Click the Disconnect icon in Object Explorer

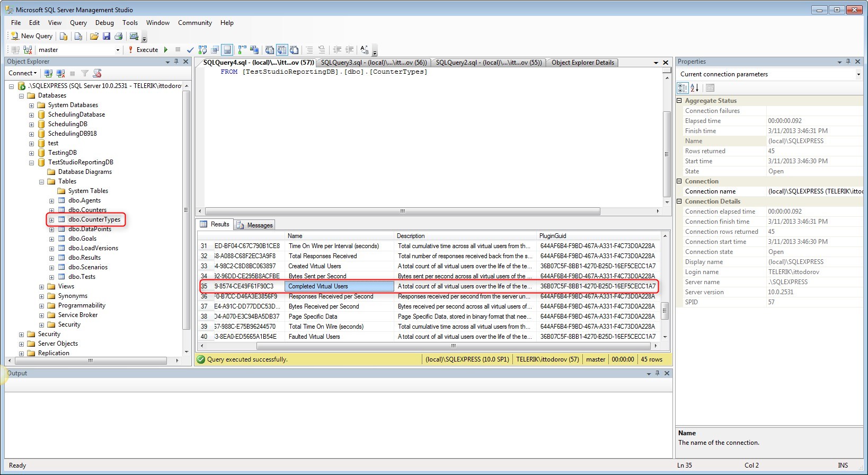pos(60,73)
